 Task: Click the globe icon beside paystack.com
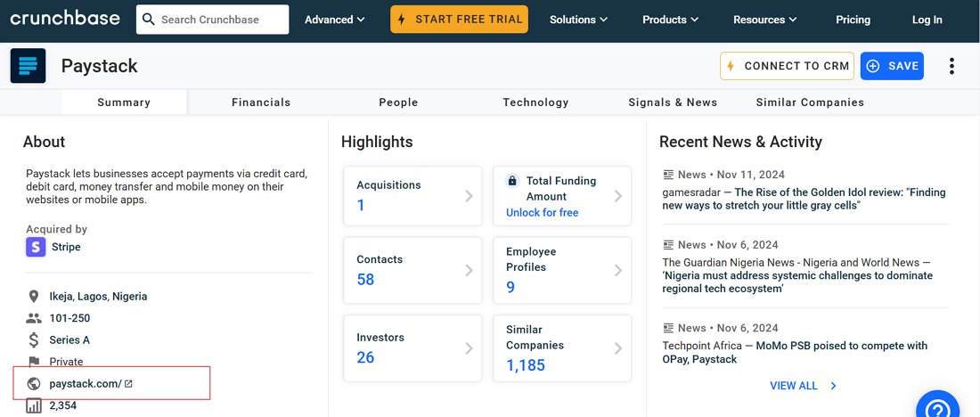click(33, 384)
